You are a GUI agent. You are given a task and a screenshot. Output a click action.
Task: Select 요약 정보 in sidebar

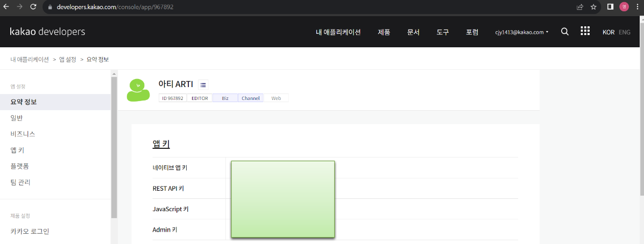(55, 102)
